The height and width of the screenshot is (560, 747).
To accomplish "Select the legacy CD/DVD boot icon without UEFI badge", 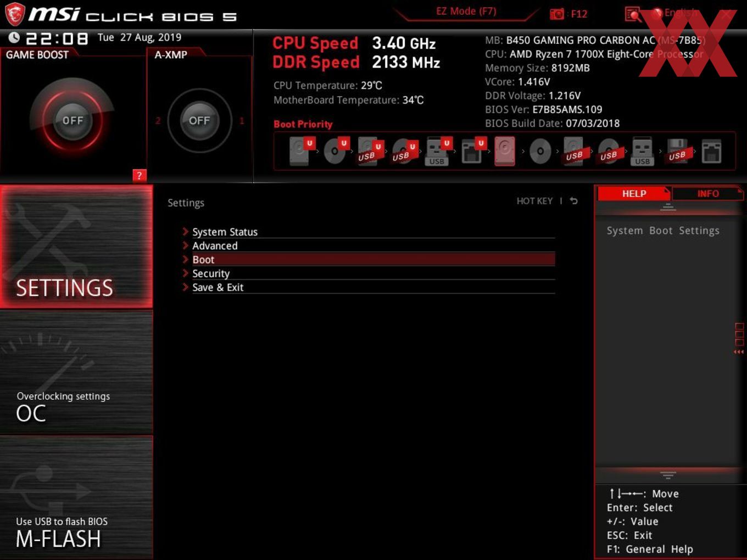I will click(540, 151).
